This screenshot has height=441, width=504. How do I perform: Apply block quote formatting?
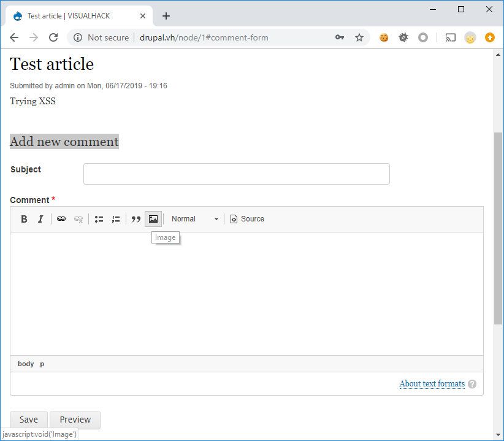(x=136, y=219)
